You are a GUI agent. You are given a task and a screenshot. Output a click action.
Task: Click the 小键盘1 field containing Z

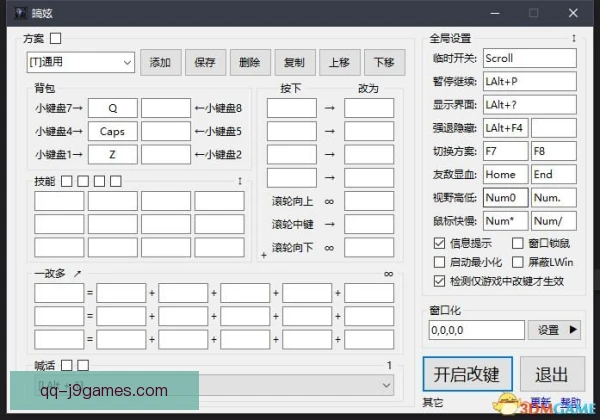112,155
